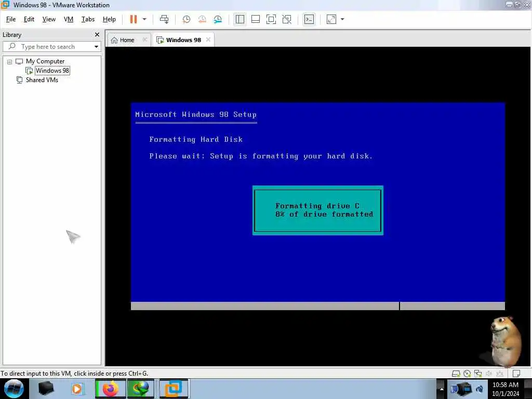Pause the virtual machine with the orange pause icon
Image resolution: width=532 pixels, height=399 pixels.
pyautogui.click(x=134, y=19)
